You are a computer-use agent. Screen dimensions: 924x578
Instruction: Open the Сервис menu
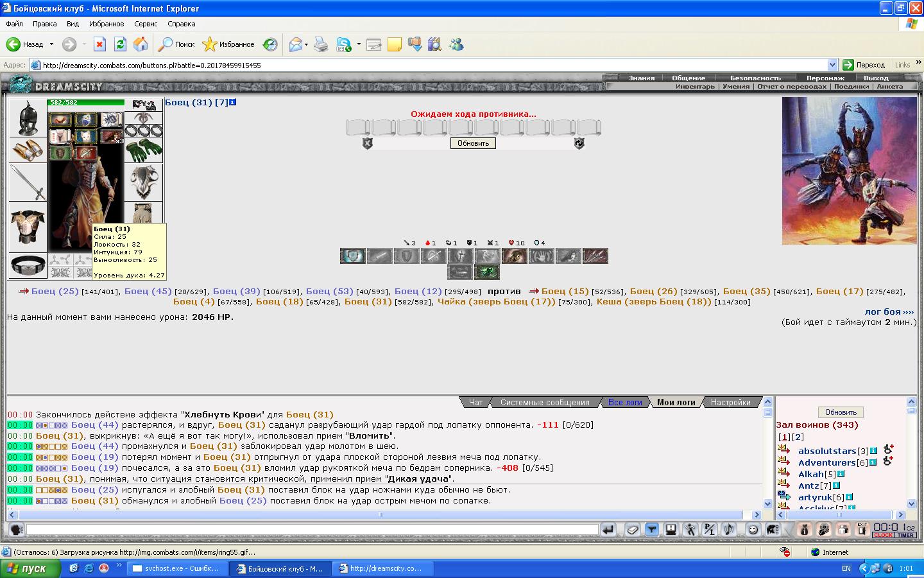tap(146, 24)
